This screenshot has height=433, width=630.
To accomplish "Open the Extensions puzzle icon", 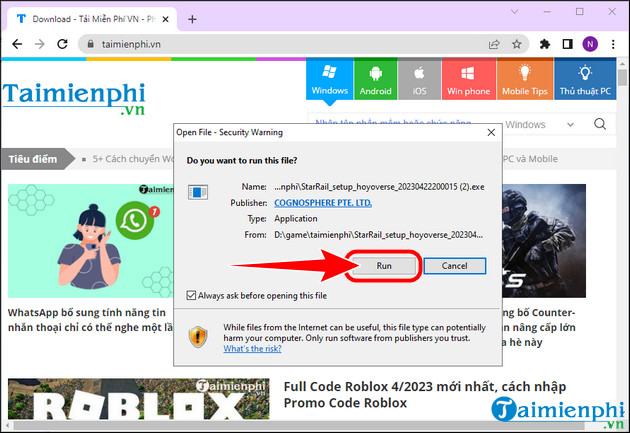I will pyautogui.click(x=544, y=44).
